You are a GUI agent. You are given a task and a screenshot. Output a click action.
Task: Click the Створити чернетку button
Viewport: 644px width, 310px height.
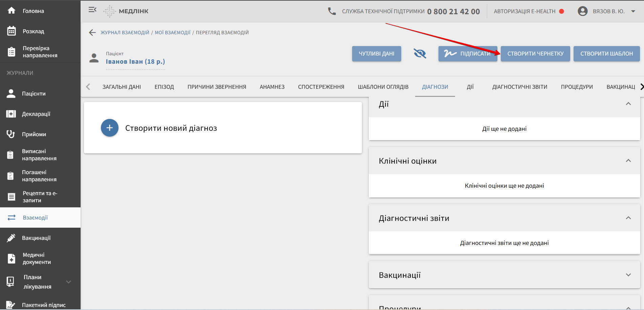pos(535,54)
